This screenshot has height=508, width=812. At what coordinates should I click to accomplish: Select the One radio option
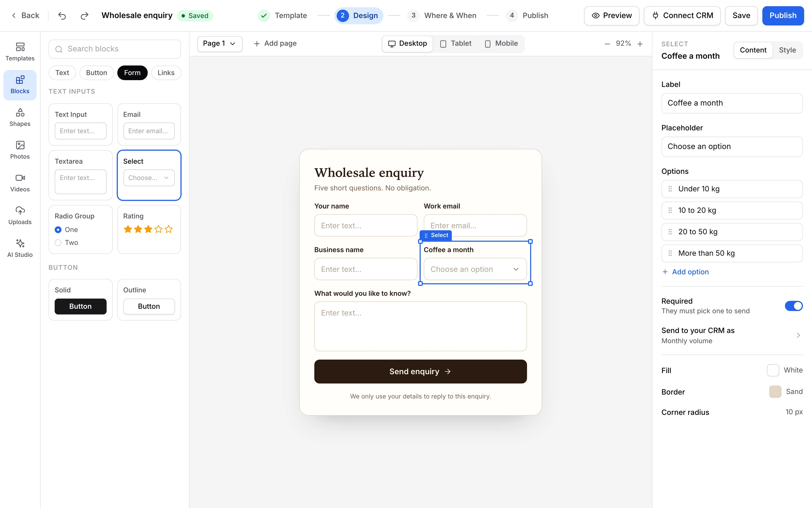pyautogui.click(x=58, y=230)
